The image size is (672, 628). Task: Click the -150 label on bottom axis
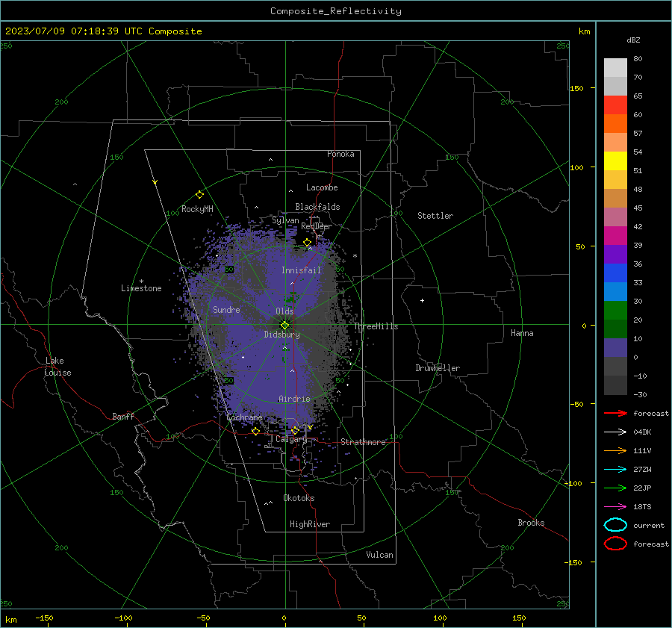44,618
